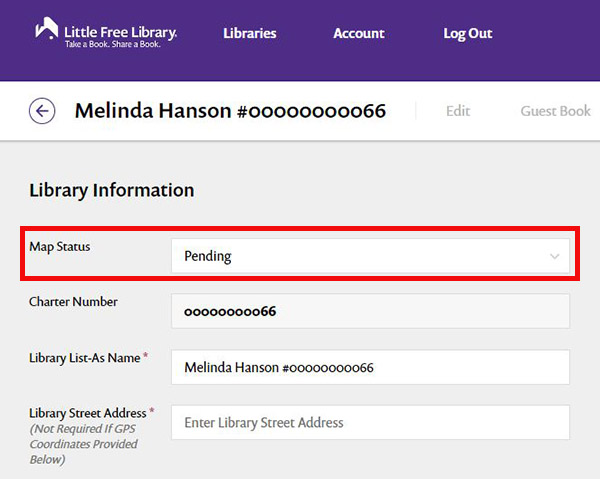Switch to the Edit tab

458,111
